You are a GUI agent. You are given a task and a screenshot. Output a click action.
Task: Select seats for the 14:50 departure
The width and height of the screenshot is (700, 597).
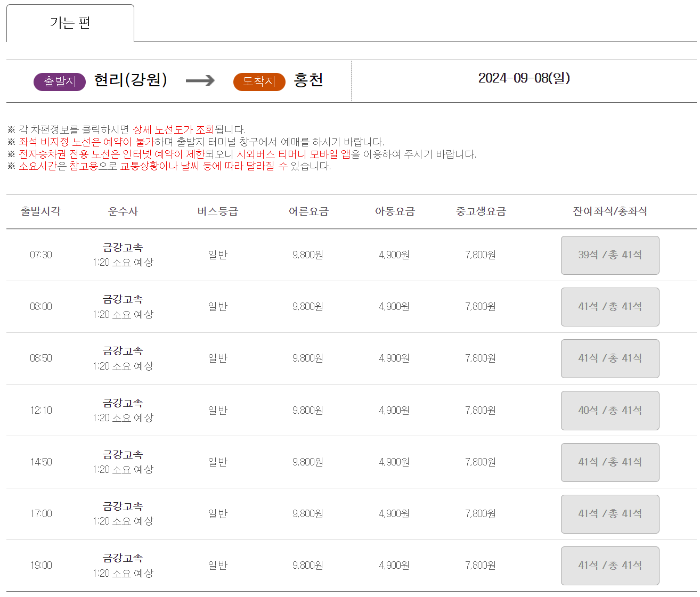610,462
